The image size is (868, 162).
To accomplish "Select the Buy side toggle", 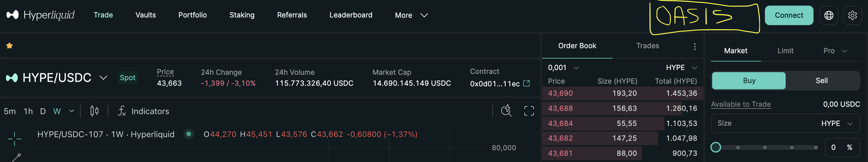I will point(749,81).
